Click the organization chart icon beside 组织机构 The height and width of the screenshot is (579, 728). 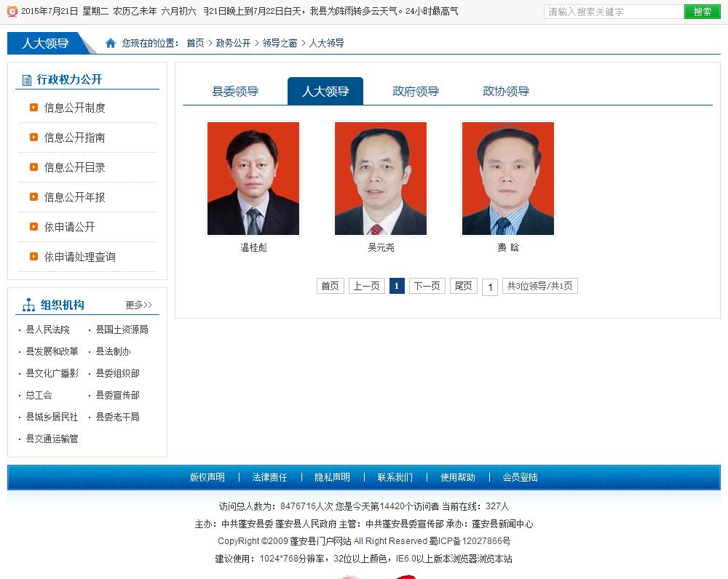tap(28, 305)
